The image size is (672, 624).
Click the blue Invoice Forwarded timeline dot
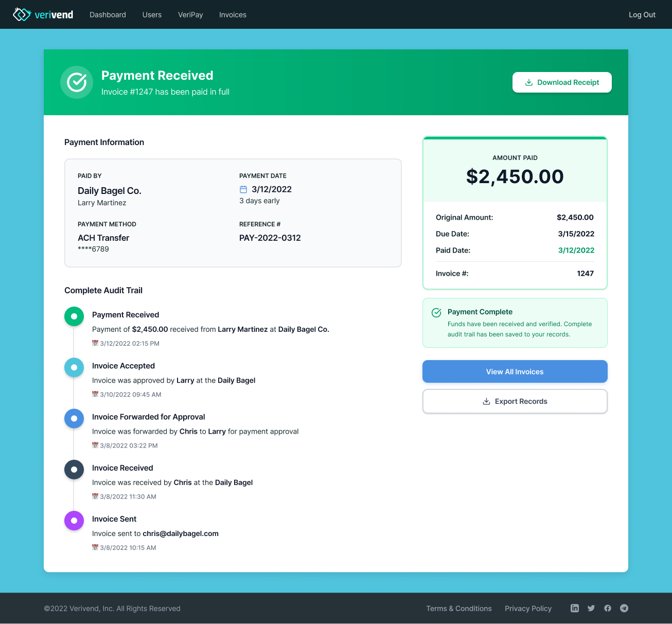[x=74, y=418]
